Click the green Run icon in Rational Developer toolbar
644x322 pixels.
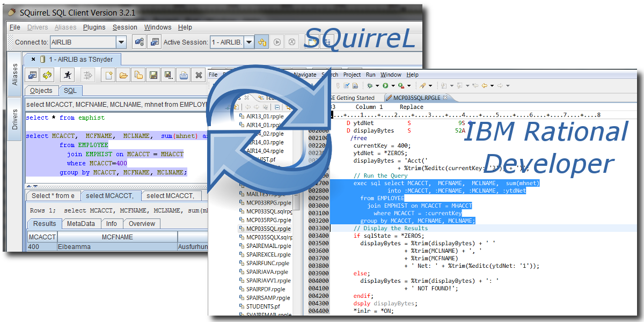tap(385, 85)
